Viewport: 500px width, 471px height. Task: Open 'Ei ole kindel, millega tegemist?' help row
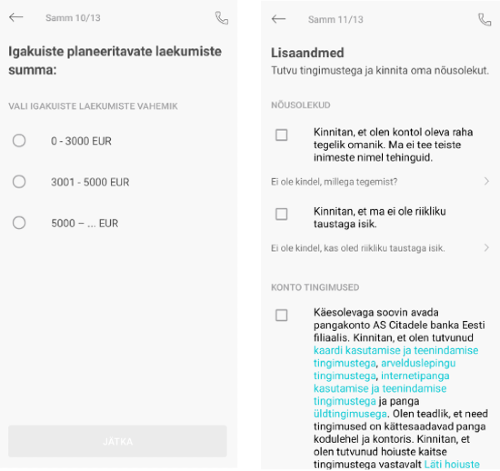click(x=380, y=182)
